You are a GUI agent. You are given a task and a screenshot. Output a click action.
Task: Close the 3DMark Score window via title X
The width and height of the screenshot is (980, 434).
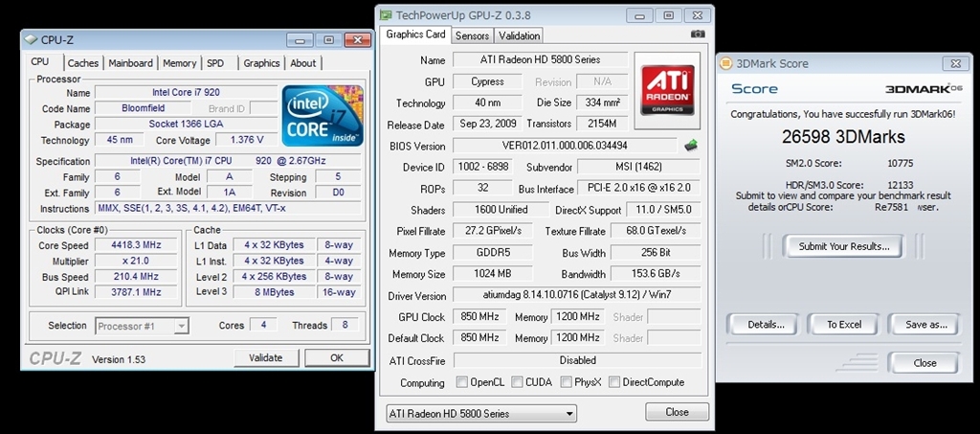955,63
